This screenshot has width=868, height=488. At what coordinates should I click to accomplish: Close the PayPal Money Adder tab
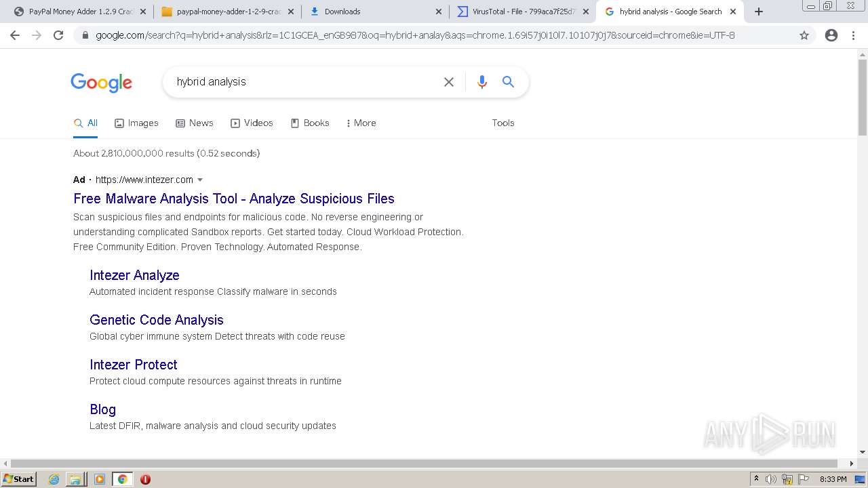point(143,12)
